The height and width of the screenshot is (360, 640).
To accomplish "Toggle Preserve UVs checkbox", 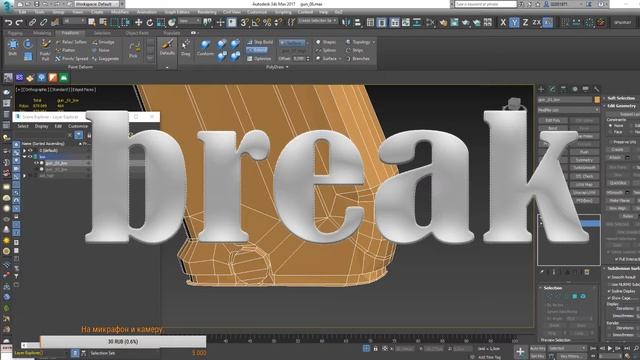I will point(611,142).
